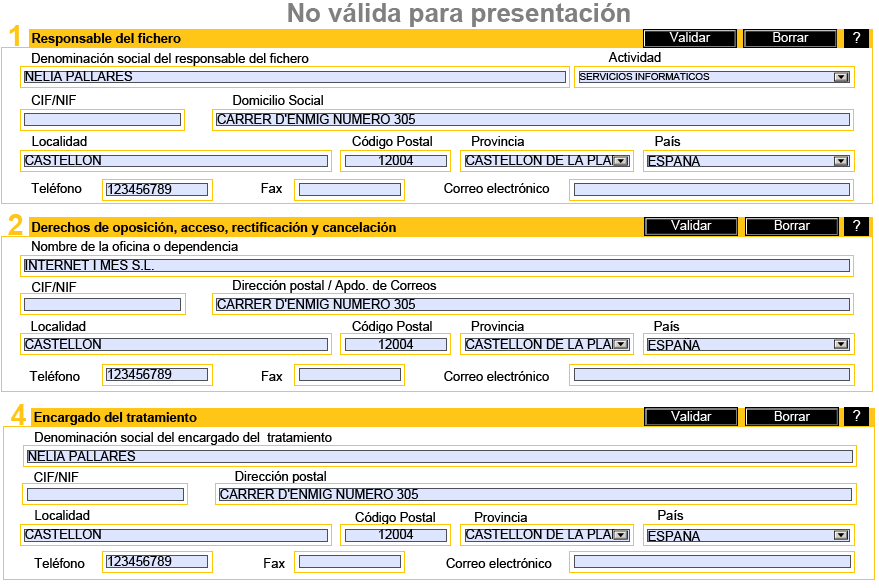Focus Fax field in Encargado del tratamiento

point(350,562)
